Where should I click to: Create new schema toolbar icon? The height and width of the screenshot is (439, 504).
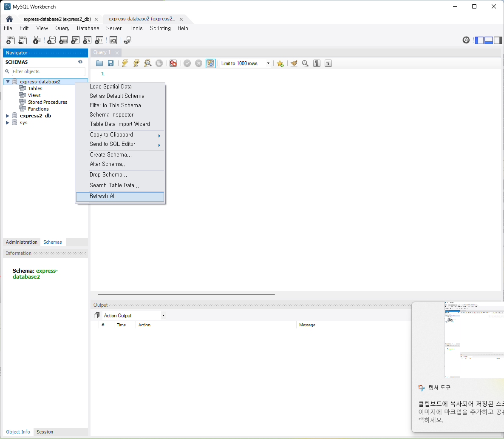51,40
